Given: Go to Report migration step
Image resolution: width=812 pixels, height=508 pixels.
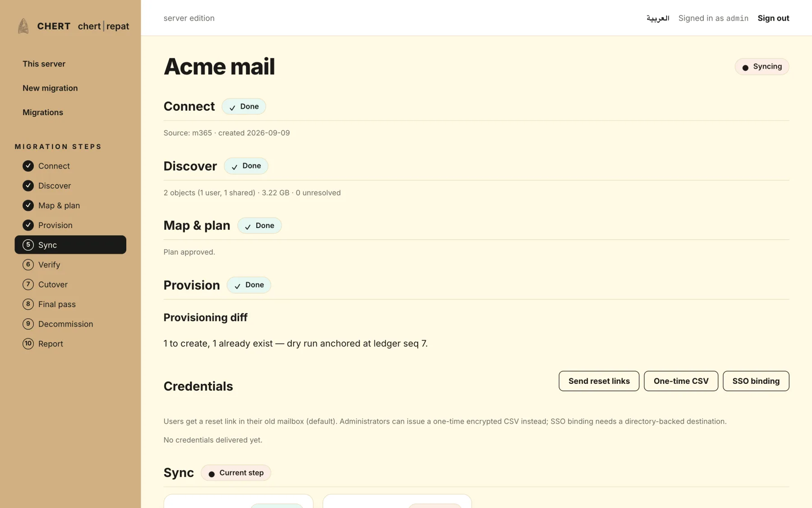Looking at the screenshot, I should pos(70,344).
